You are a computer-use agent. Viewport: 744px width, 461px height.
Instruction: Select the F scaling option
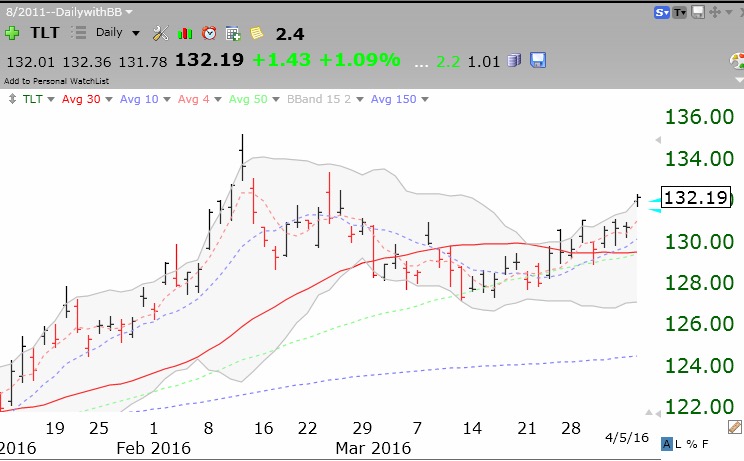705,444
